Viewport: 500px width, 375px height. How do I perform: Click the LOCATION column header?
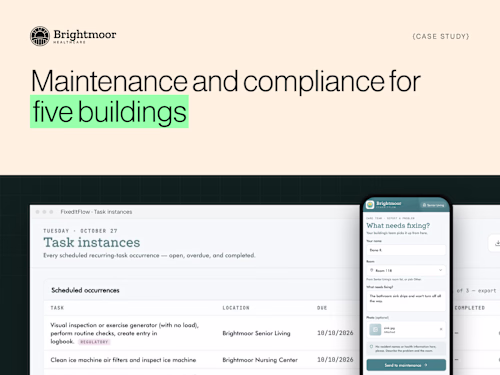236,308
